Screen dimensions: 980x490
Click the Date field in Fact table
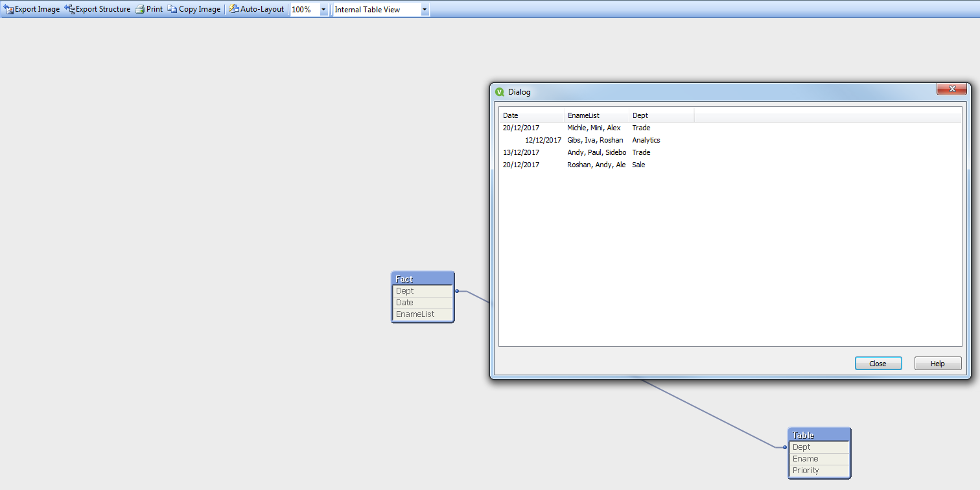click(423, 303)
